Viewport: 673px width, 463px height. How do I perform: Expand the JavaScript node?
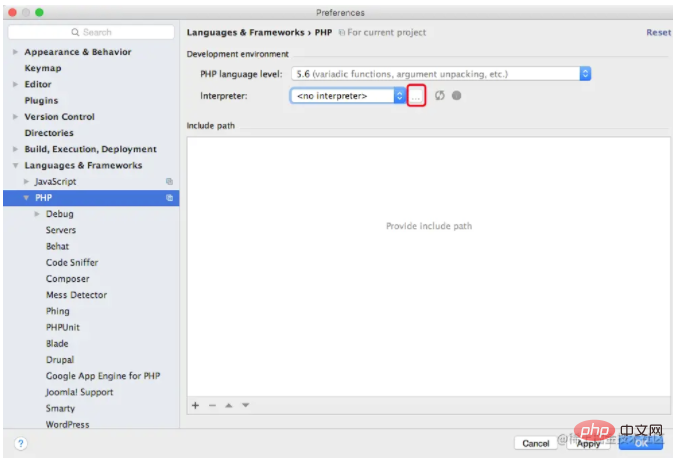26,182
